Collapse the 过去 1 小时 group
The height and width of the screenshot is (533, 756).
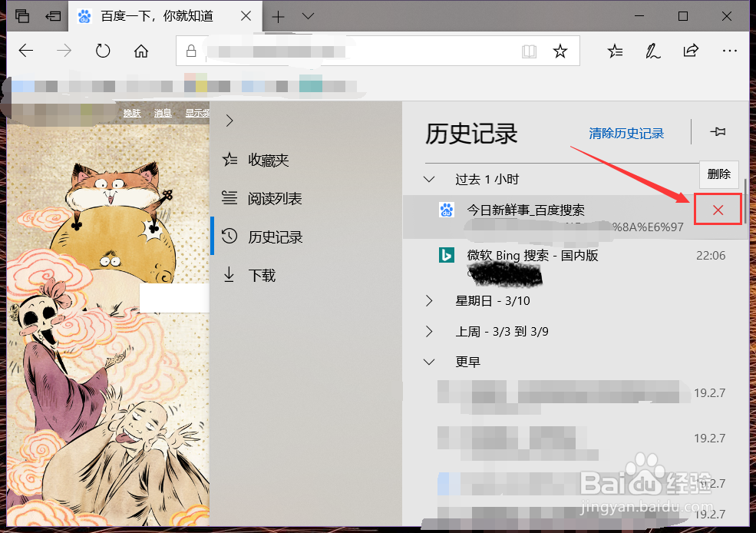pos(428,180)
